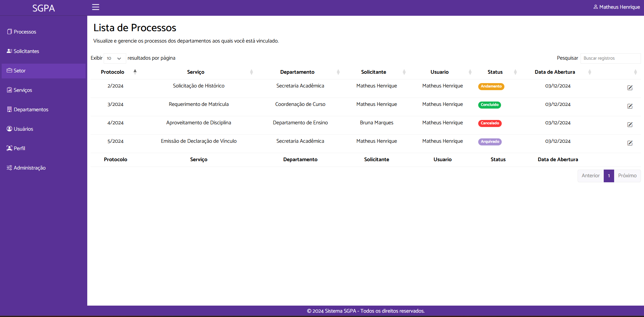644x317 pixels.
Task: Select page 1 in pagination
Action: pyautogui.click(x=608, y=176)
